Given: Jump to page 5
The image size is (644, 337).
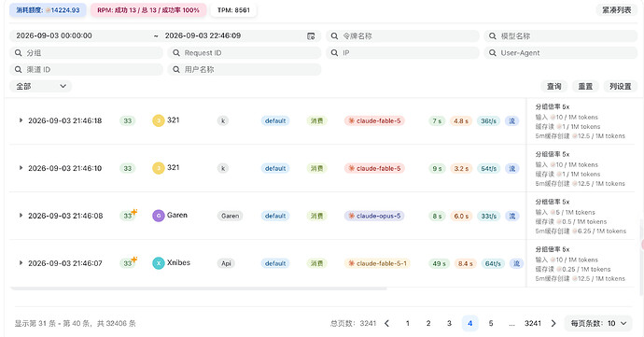Looking at the screenshot, I should click(x=491, y=323).
